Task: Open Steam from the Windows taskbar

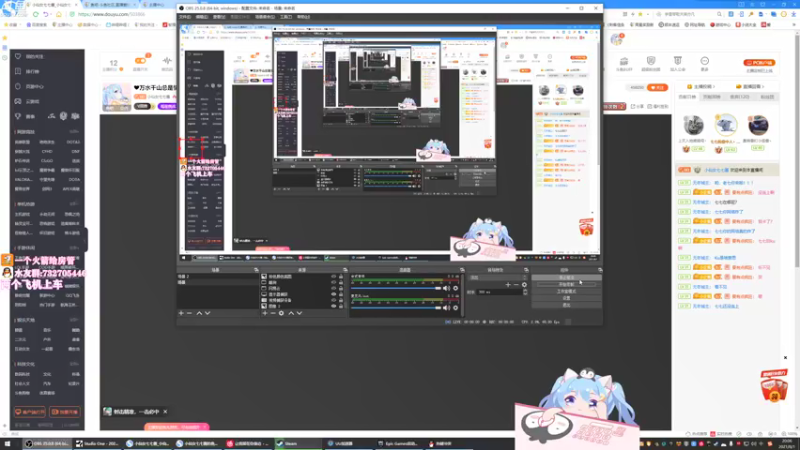Action: coord(296,444)
